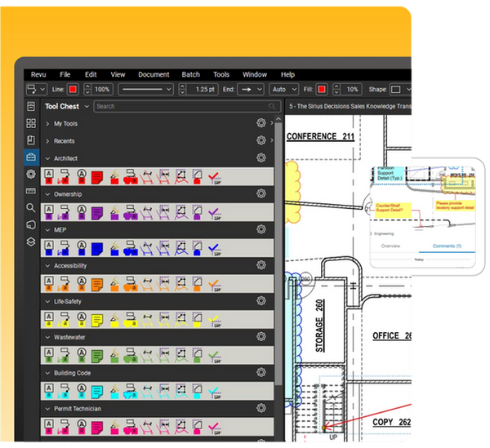This screenshot has height=448, width=490.
Task: Open the line style dropdown
Action: click(x=145, y=89)
